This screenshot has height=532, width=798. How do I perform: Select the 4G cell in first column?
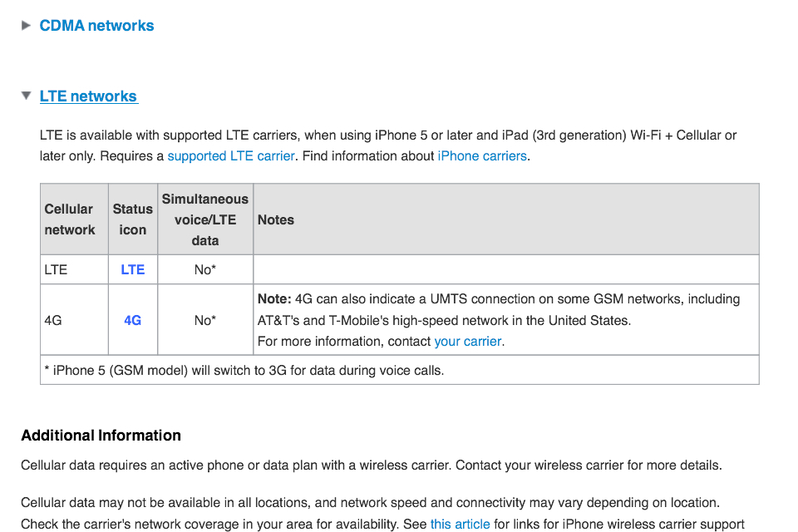tap(53, 320)
